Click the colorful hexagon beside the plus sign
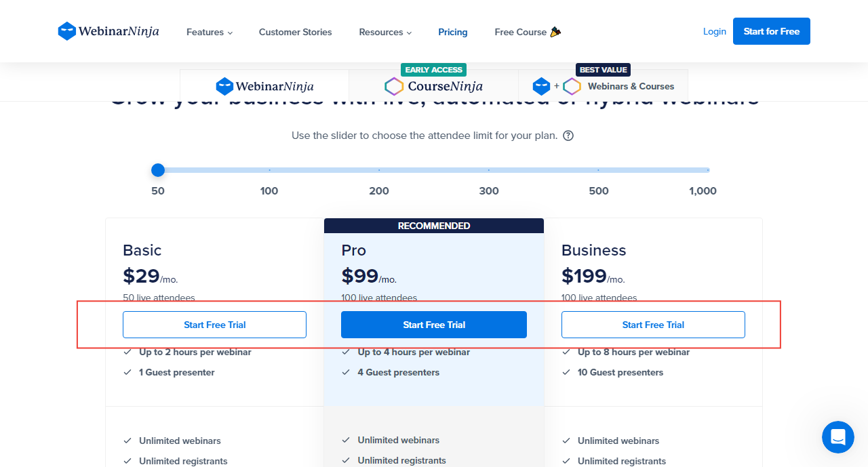Viewport: 868px width, 467px height. 572,86
